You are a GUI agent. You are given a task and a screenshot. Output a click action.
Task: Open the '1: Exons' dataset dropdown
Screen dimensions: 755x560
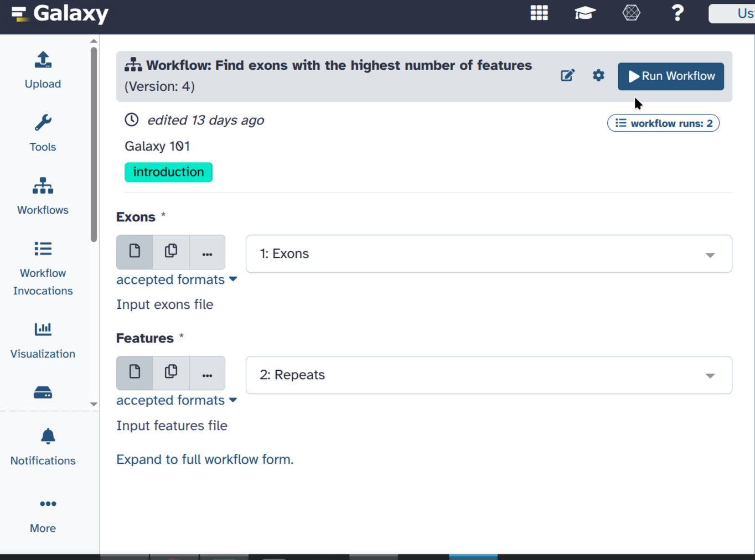[489, 254]
